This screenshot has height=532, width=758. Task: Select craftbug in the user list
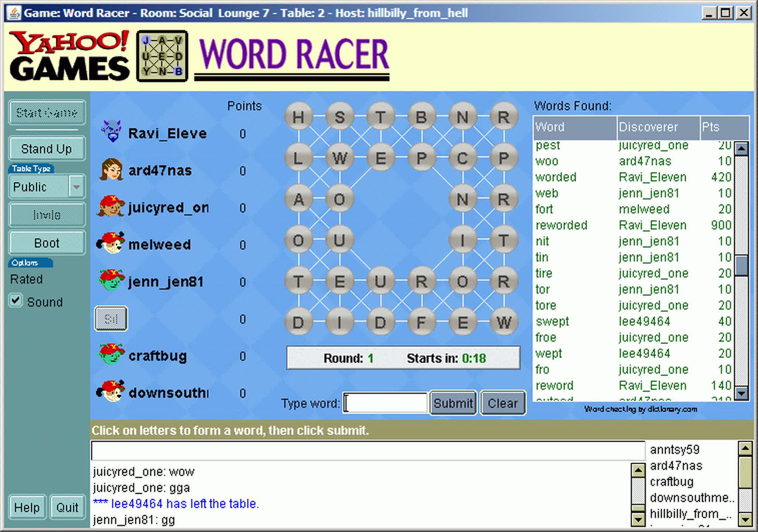pos(672,482)
